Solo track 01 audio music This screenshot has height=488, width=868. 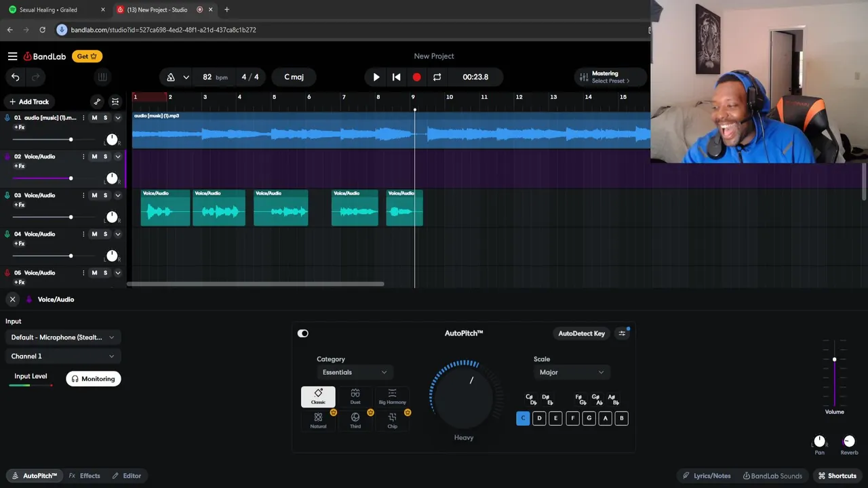tap(105, 118)
